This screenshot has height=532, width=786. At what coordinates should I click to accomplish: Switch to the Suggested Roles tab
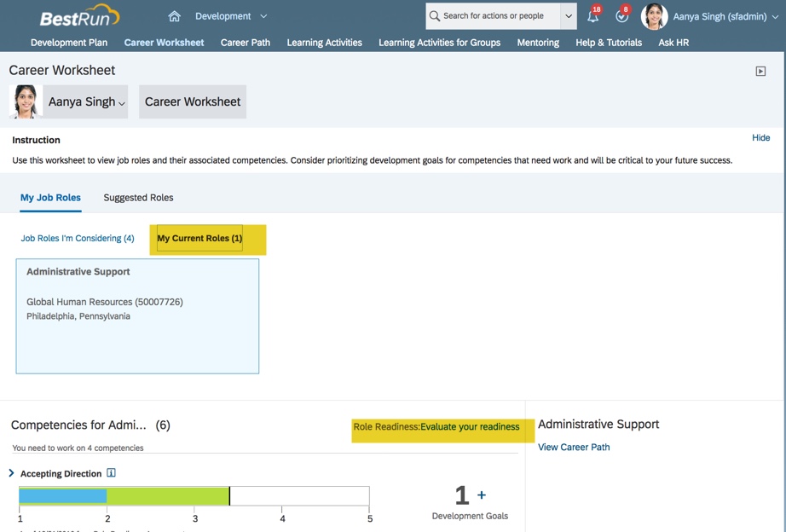138,198
